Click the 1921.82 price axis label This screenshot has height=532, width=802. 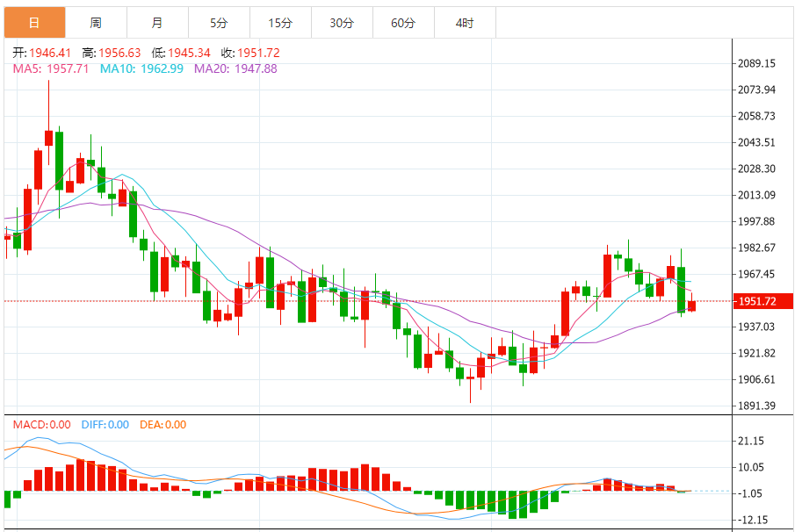pyautogui.click(x=756, y=353)
